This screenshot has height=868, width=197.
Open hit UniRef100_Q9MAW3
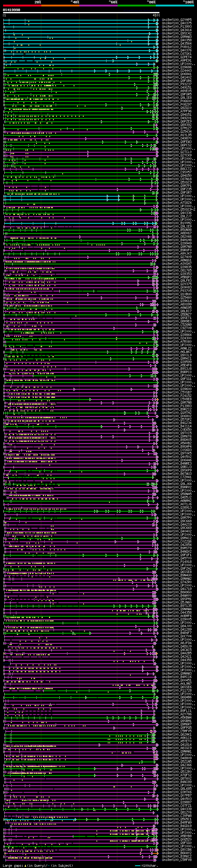pyautogui.click(x=177, y=37)
